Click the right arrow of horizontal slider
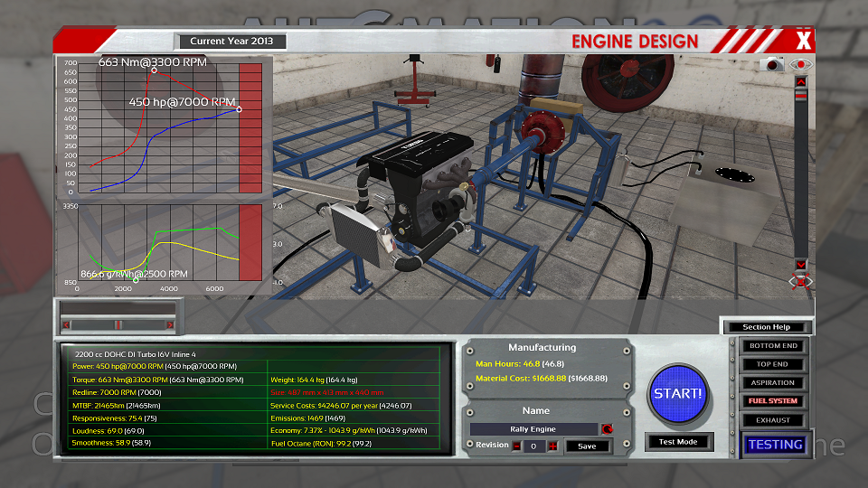Image resolution: width=868 pixels, height=488 pixels. pyautogui.click(x=170, y=324)
